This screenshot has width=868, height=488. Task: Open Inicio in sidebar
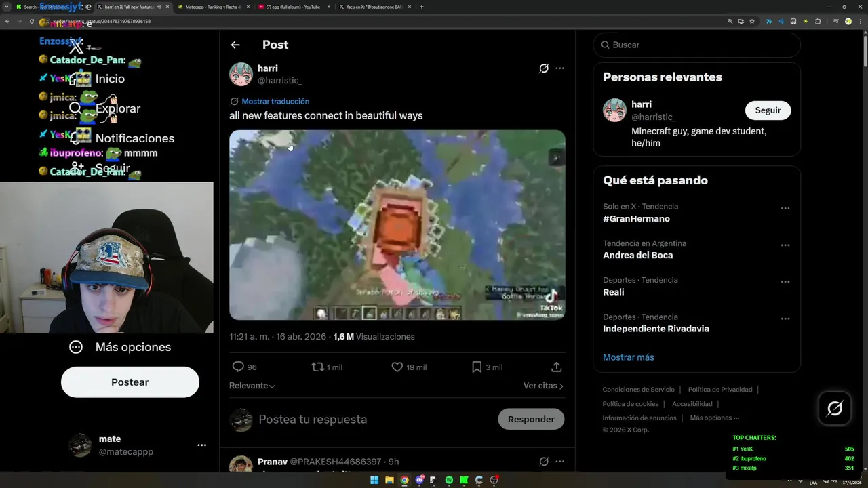(110, 79)
